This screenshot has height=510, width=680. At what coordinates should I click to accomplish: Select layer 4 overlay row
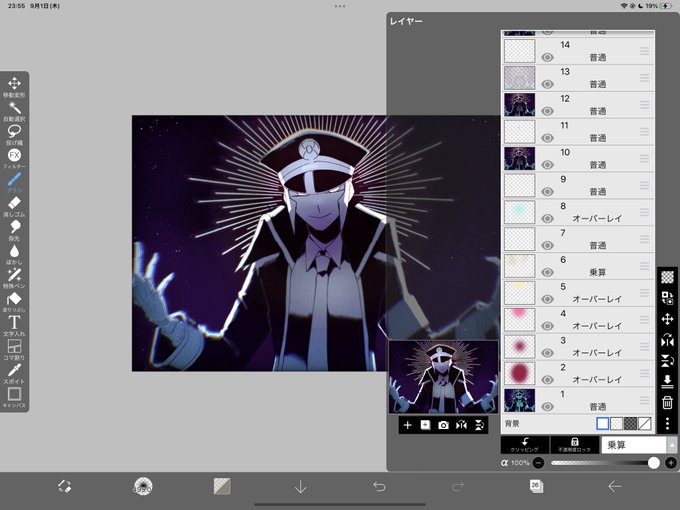coord(578,320)
